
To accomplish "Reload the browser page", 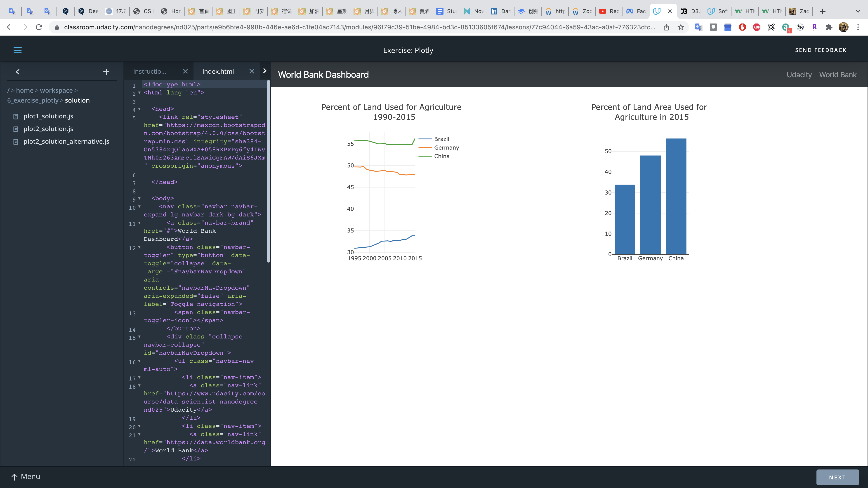I will pyautogui.click(x=39, y=27).
